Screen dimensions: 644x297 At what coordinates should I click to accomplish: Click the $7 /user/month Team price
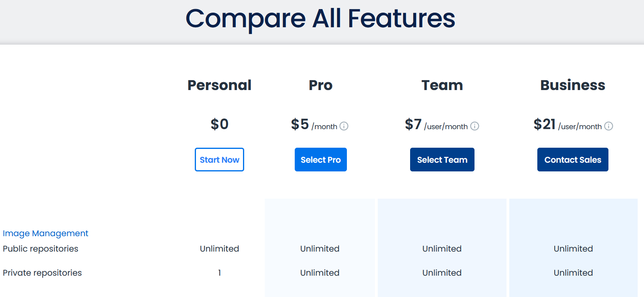(437, 125)
